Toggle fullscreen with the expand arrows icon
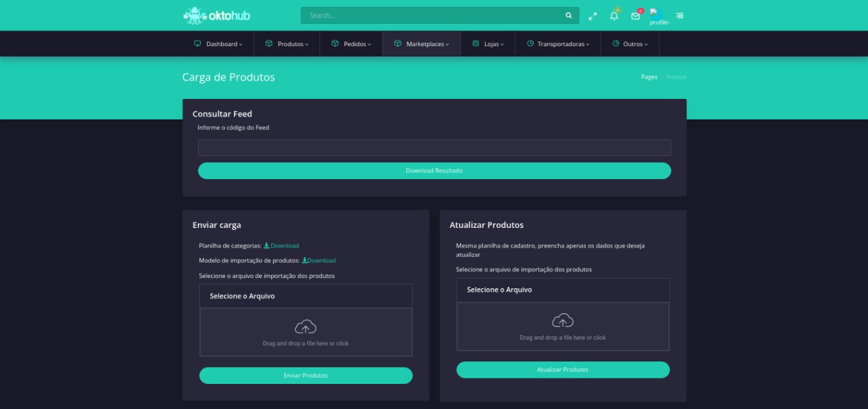Viewport: 868px width, 409px height. pyautogui.click(x=593, y=16)
